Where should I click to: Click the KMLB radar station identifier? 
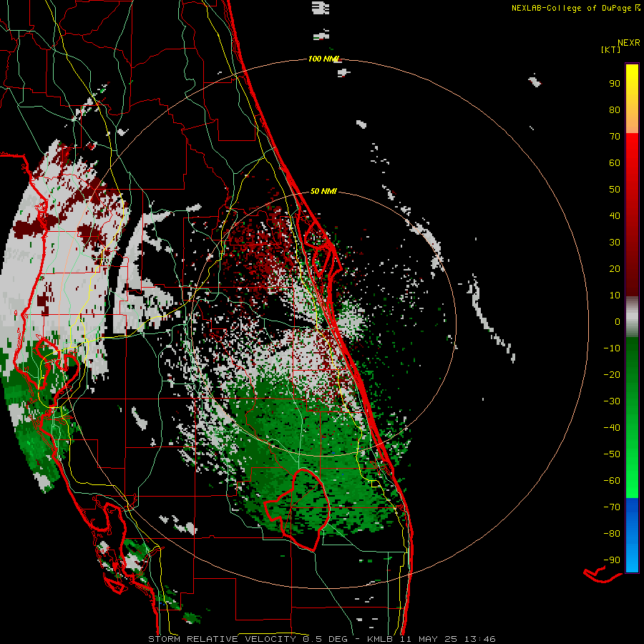[380, 639]
